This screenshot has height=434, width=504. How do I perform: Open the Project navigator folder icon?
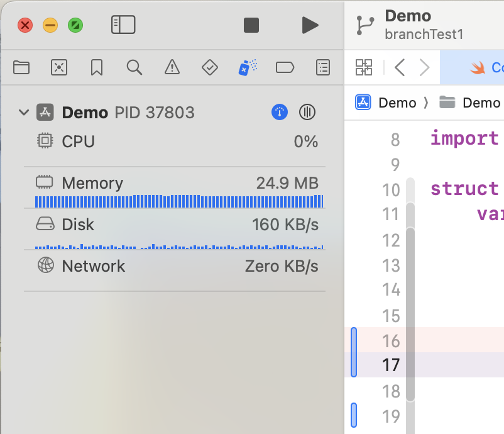21,67
